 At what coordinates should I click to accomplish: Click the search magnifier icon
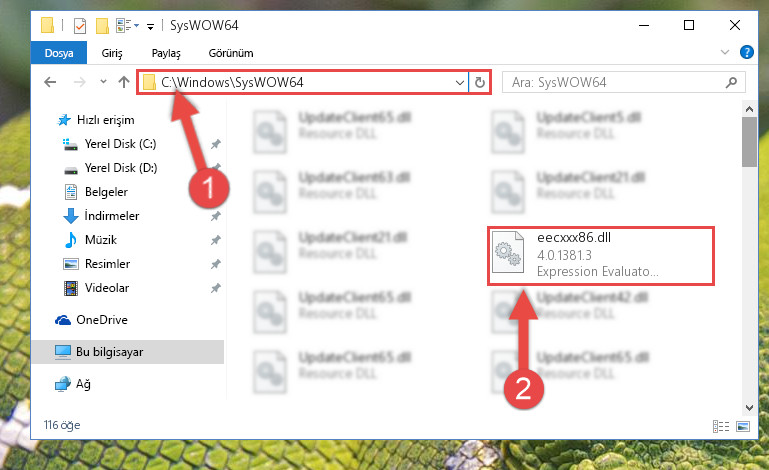click(x=731, y=82)
